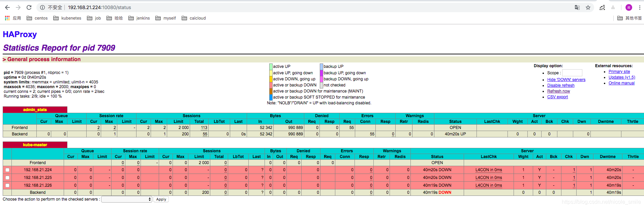Open the site security info icon
The height and width of the screenshot is (208, 644).
point(42,7)
